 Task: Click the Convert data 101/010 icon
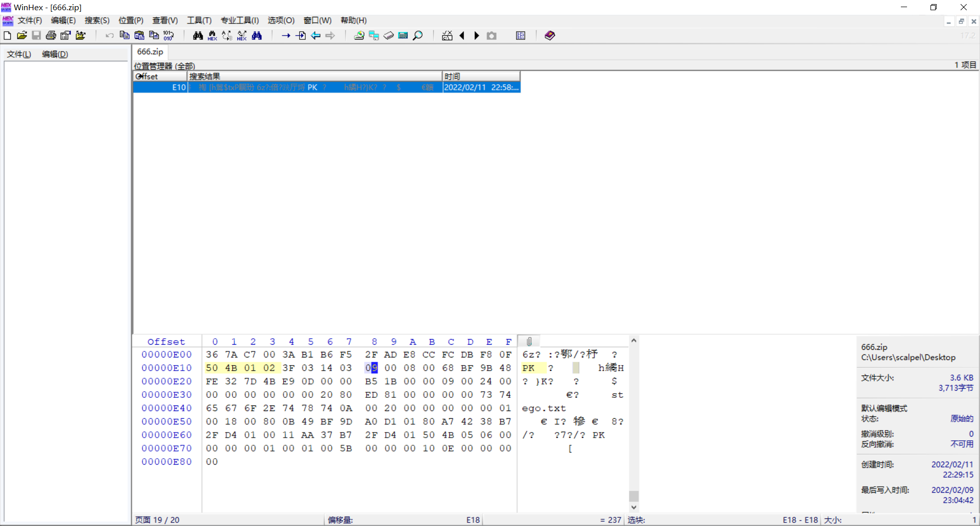click(x=168, y=35)
